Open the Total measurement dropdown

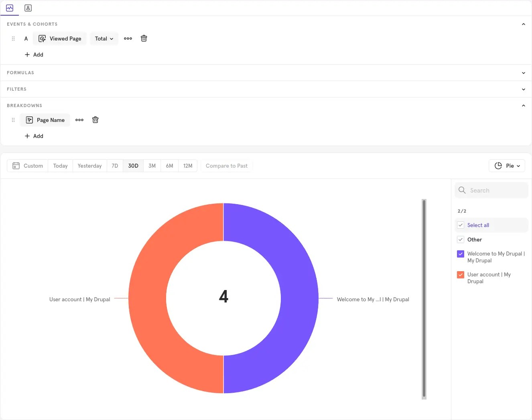click(104, 39)
